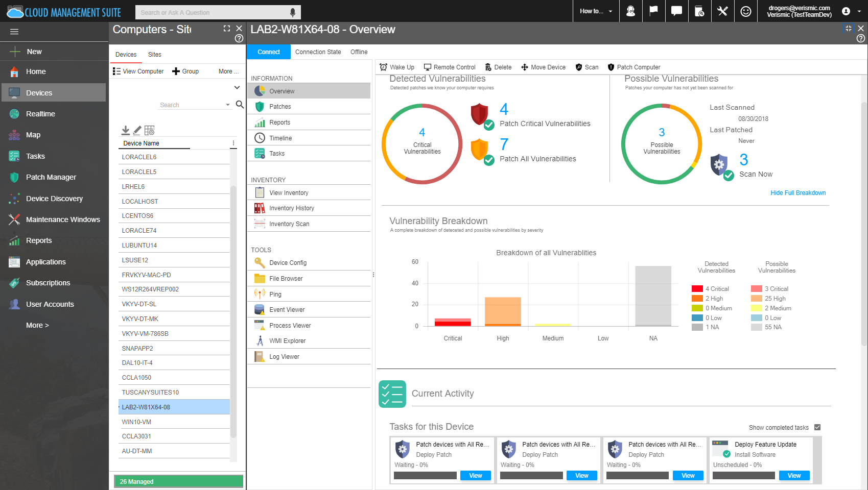Select device LUBUNTU14 in list
Viewport: 868px width, 490px height.
pos(174,246)
